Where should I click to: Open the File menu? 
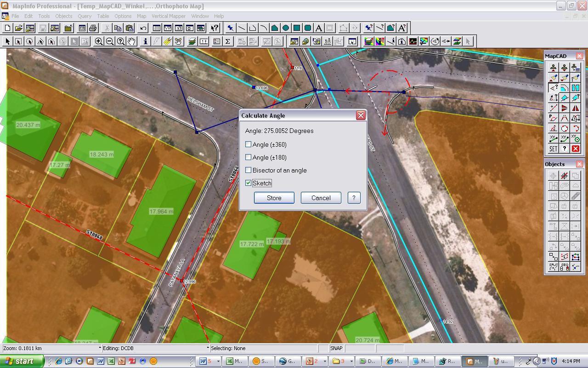coord(15,16)
